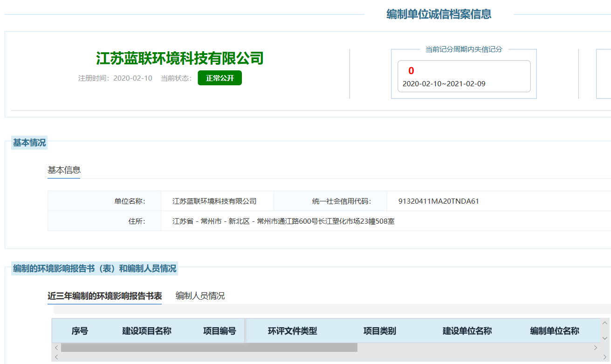Select the 近三年编制的环境影响报告书表 tab
This screenshot has height=364, width=611.
[104, 296]
